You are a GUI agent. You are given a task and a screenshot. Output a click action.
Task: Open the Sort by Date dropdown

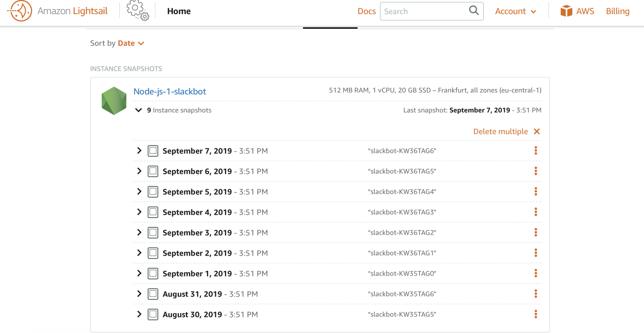131,43
